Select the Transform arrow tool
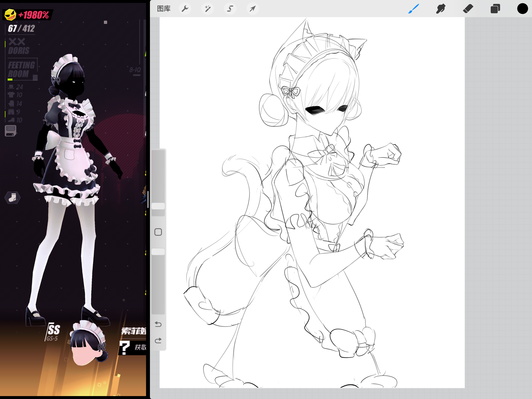 tap(253, 9)
